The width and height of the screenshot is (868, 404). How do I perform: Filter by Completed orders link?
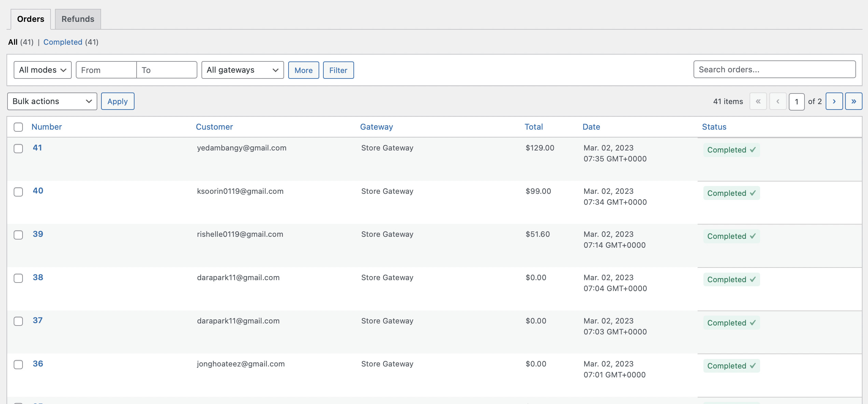coord(63,42)
